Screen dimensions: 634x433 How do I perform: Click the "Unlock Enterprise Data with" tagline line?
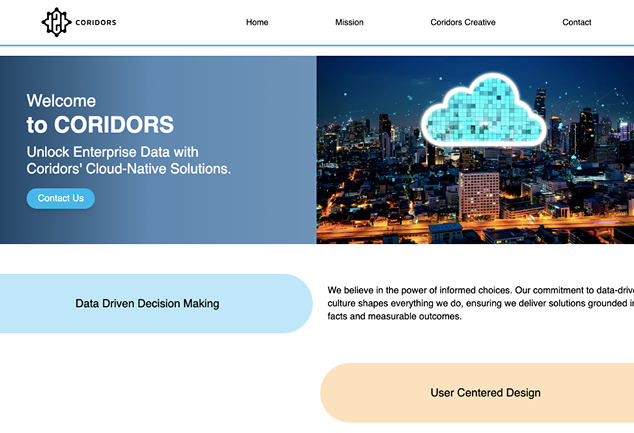click(113, 152)
